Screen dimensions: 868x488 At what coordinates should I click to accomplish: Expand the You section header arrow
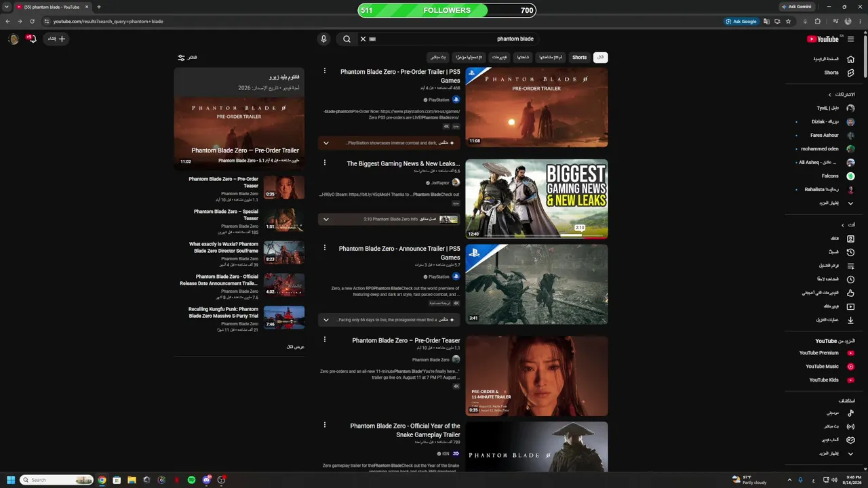pos(843,225)
